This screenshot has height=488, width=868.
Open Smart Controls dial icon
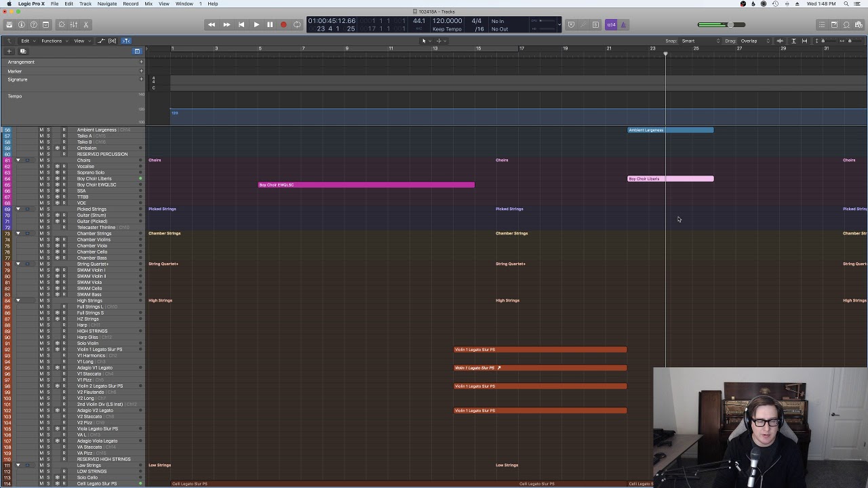(61, 24)
